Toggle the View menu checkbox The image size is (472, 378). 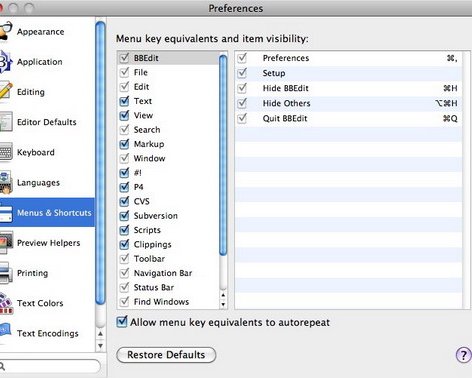tap(124, 115)
